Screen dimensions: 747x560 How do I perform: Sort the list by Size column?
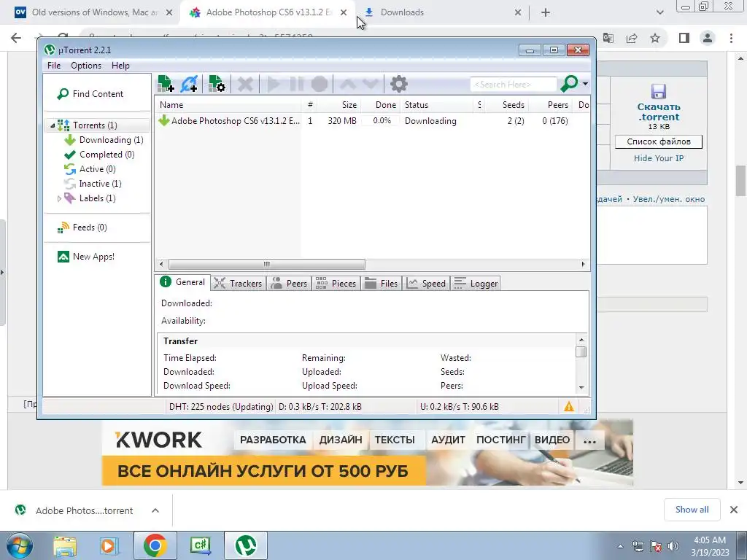(x=338, y=105)
